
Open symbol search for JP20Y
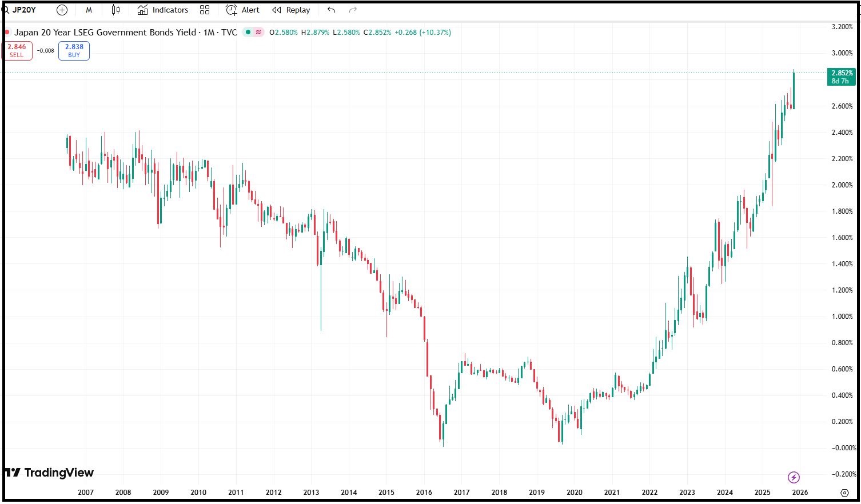coord(23,10)
